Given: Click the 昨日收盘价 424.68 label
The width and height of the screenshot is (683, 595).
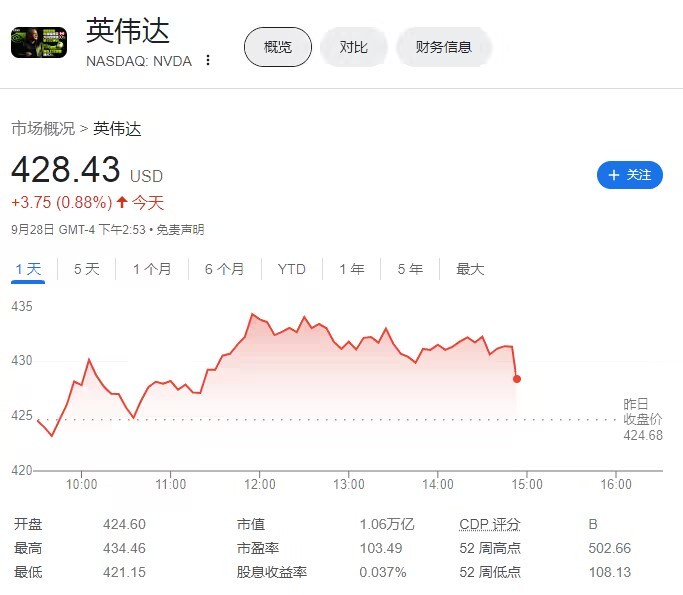Looking at the screenshot, I should 642,419.
